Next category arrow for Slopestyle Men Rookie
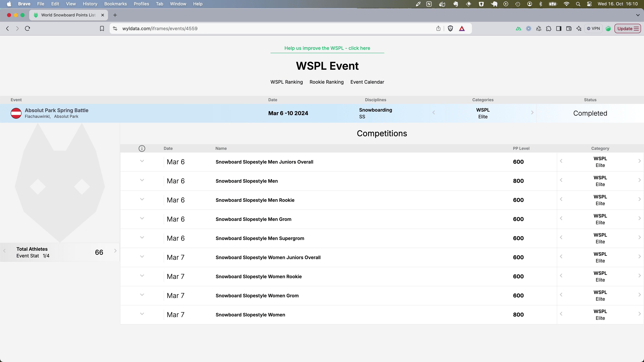 click(639, 199)
